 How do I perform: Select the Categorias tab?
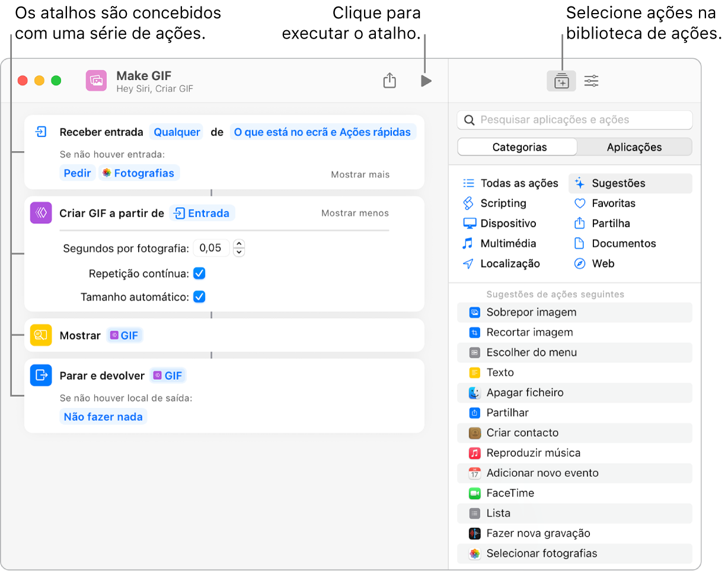(516, 147)
